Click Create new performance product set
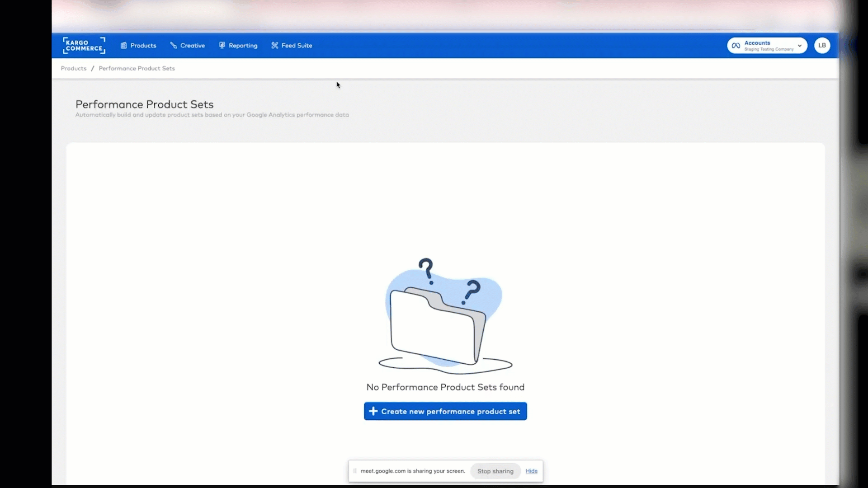 (445, 411)
